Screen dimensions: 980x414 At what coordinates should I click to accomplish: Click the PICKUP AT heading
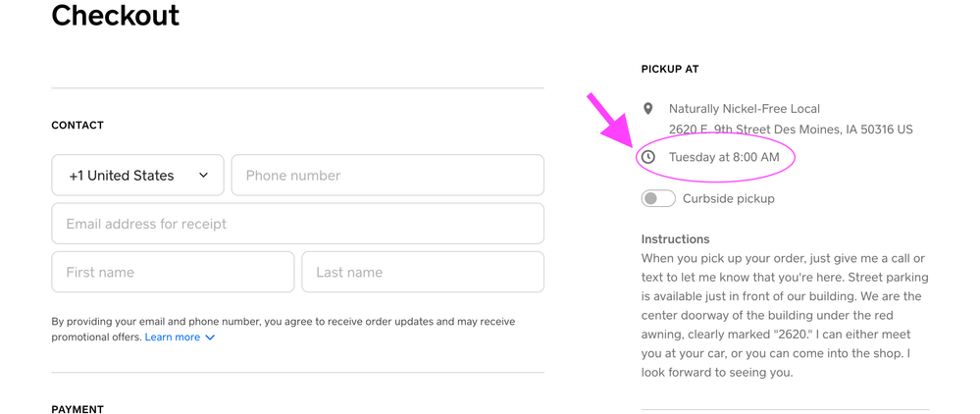[x=670, y=70]
